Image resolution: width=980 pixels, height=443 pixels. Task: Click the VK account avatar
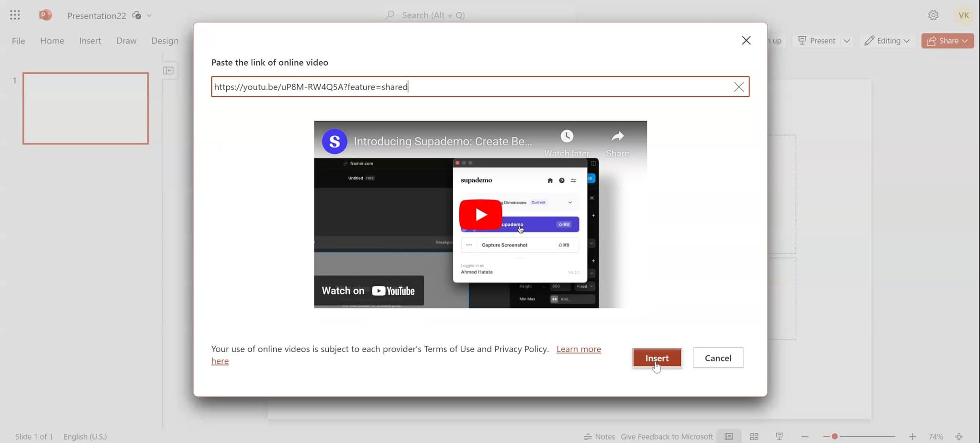pyautogui.click(x=963, y=15)
